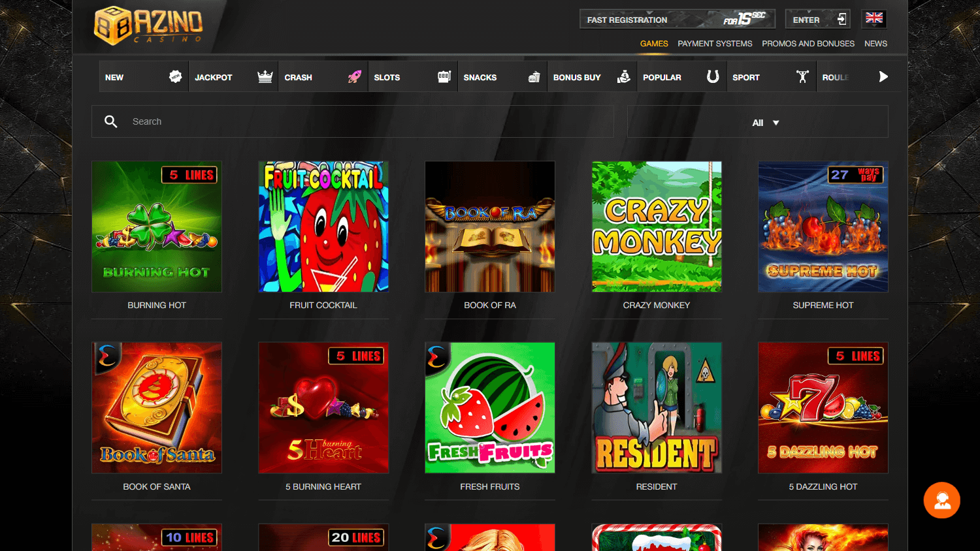The width and height of the screenshot is (980, 551).
Task: Select the POPULAR category
Action: [x=681, y=77]
